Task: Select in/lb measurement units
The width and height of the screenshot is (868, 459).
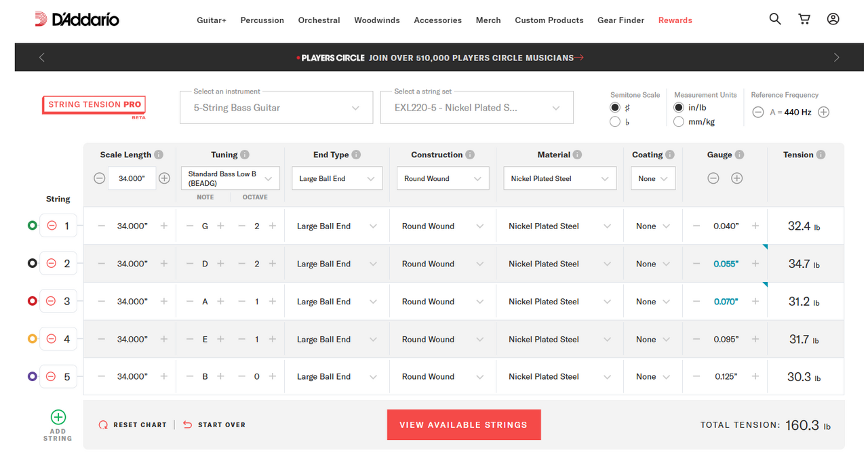Action: pos(679,108)
